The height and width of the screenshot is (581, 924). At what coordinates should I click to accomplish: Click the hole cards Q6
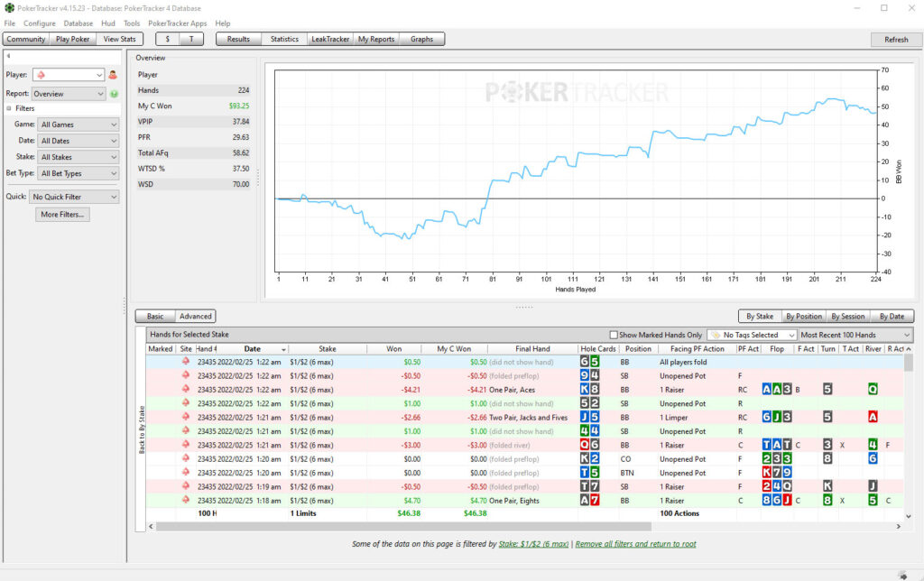coord(589,445)
